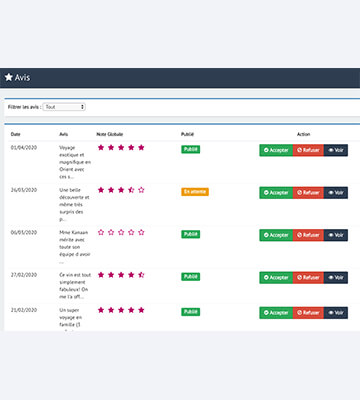Screen dimensions: 360x400
Task: Select the date 21/02/2020
Action: click(24, 310)
